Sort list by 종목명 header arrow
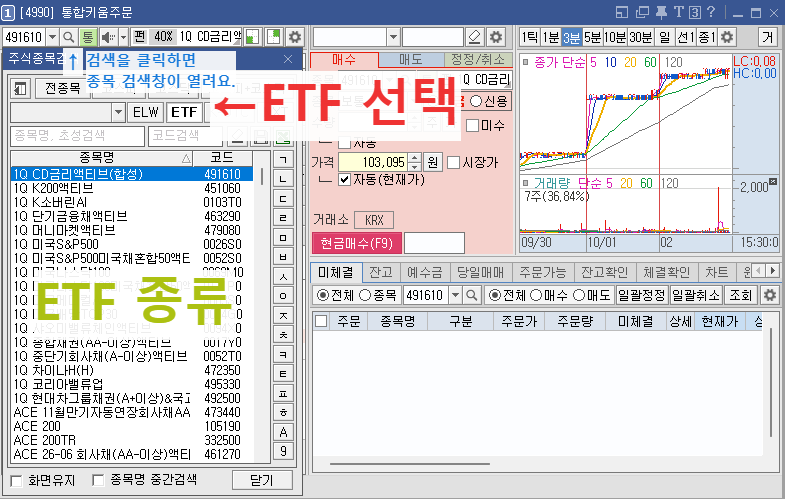 [x=186, y=159]
